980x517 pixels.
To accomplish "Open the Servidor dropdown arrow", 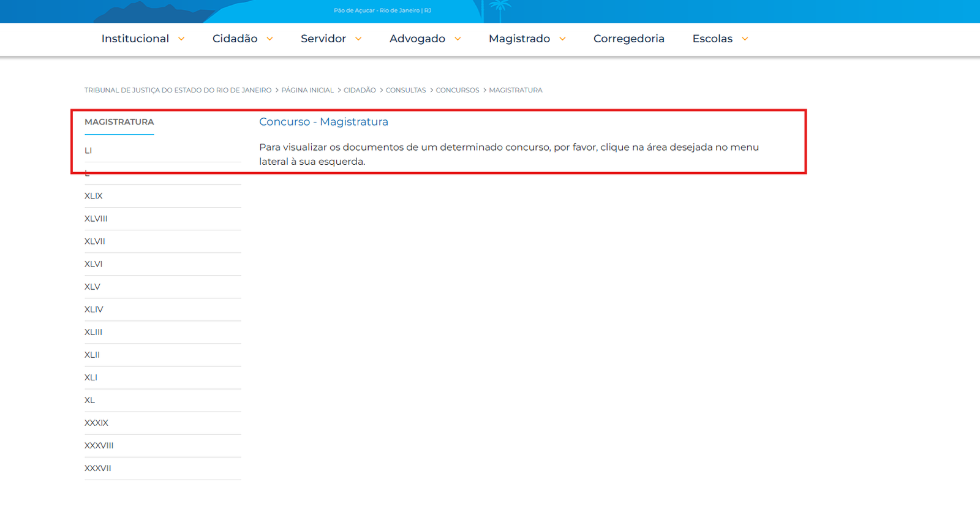I will click(x=358, y=39).
